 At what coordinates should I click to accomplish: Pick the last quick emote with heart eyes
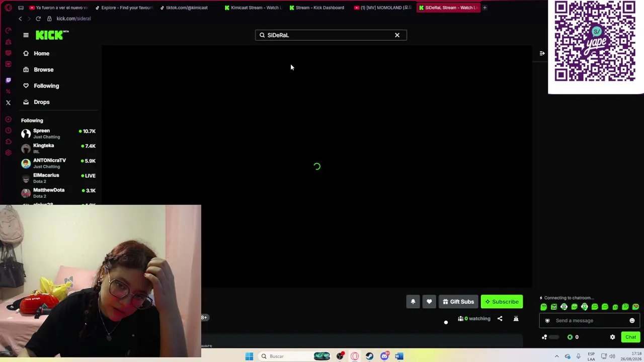pos(635,307)
